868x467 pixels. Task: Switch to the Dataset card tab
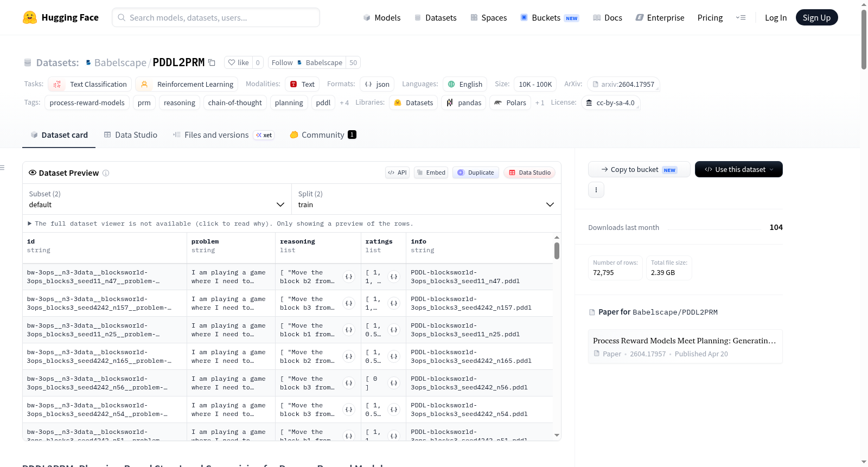click(x=59, y=135)
